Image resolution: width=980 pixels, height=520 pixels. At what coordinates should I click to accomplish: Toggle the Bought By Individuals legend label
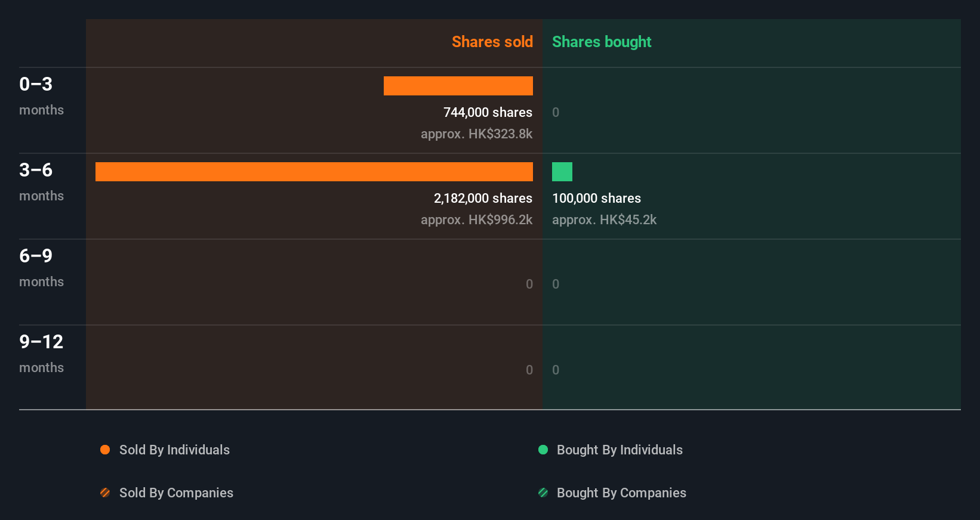pyautogui.click(x=620, y=450)
